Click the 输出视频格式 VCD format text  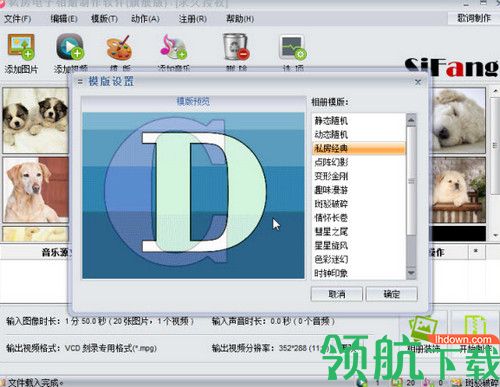pos(81,348)
